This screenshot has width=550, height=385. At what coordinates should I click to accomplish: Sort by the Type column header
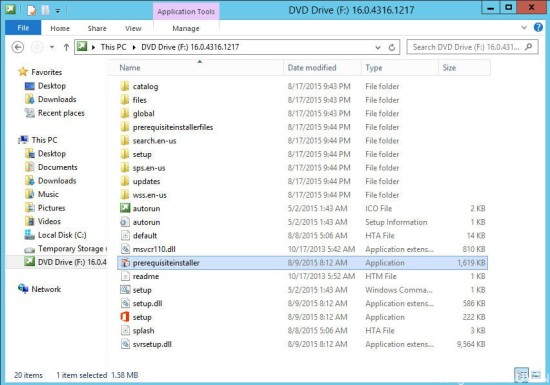pos(400,68)
